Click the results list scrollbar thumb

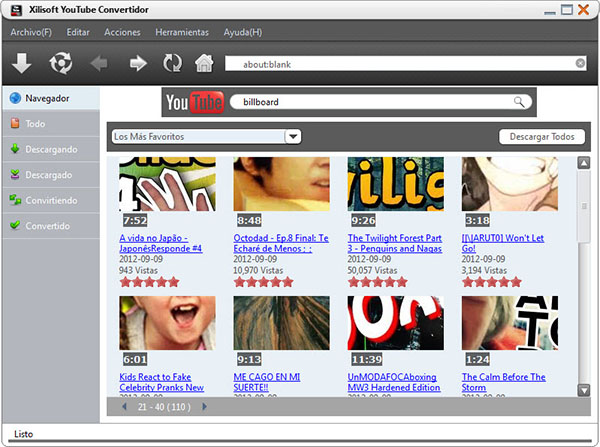pyautogui.click(x=584, y=207)
